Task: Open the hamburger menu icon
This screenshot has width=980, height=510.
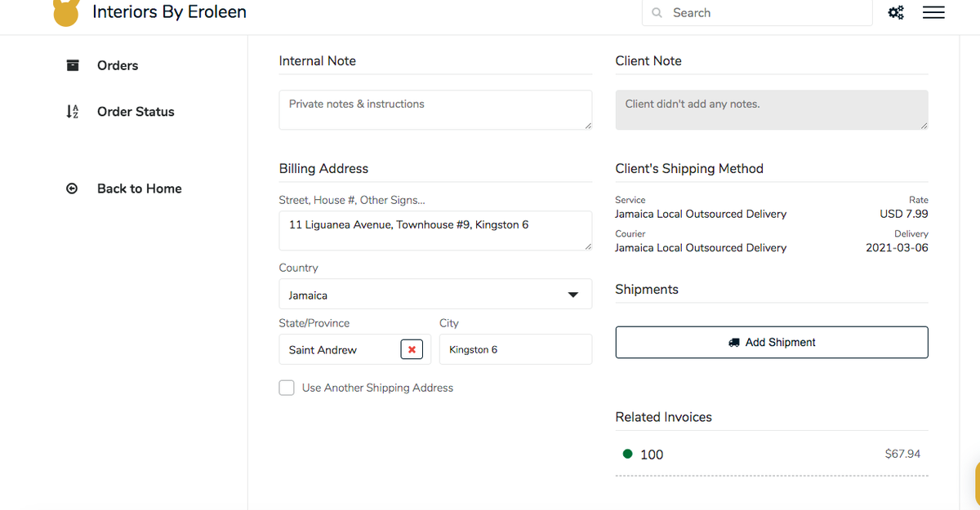Action: [x=933, y=13]
